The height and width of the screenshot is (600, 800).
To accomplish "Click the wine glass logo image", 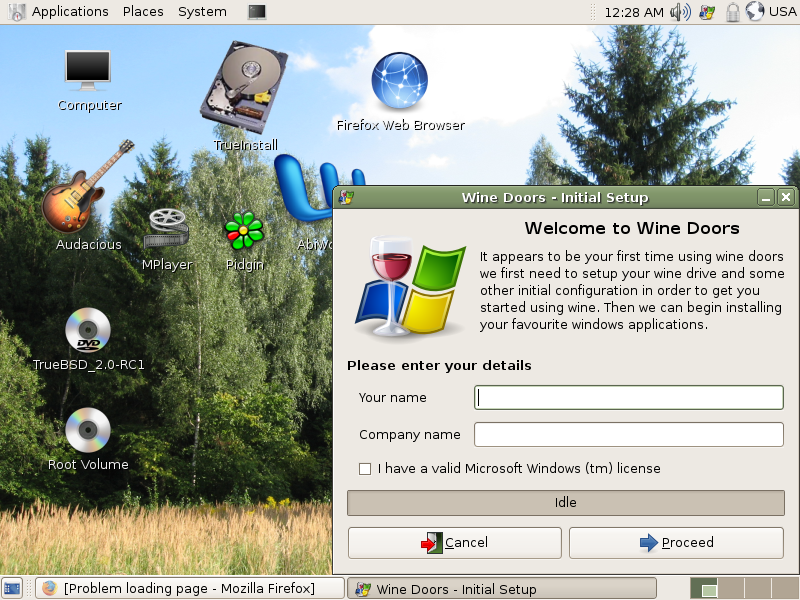I will [x=410, y=286].
